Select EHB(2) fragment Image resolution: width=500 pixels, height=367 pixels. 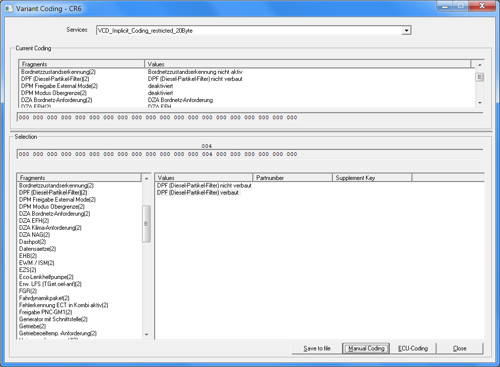(x=28, y=256)
